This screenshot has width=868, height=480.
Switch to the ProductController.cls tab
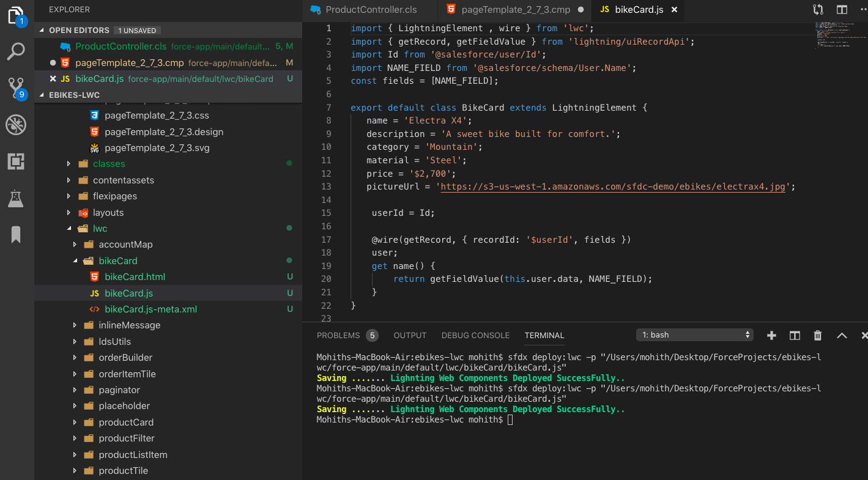(371, 10)
